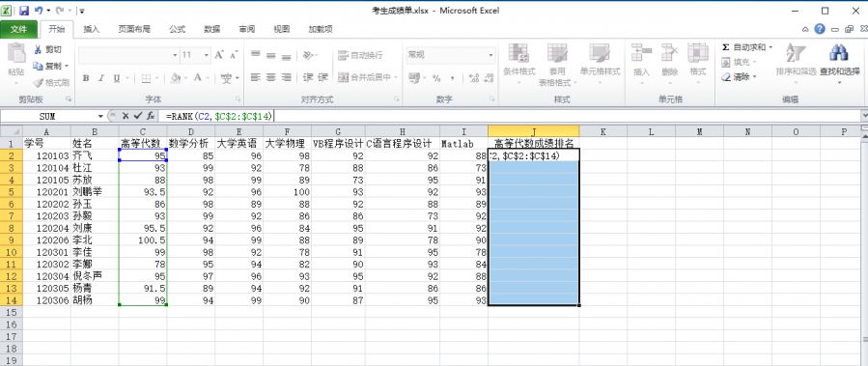Click the font color A button
This screenshot has height=366, width=868.
(198, 78)
